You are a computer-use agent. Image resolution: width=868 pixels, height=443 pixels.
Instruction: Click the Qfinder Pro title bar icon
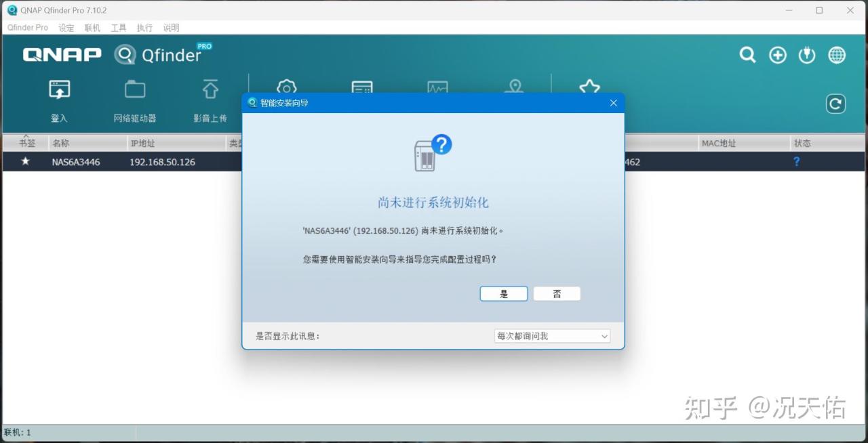(12, 10)
